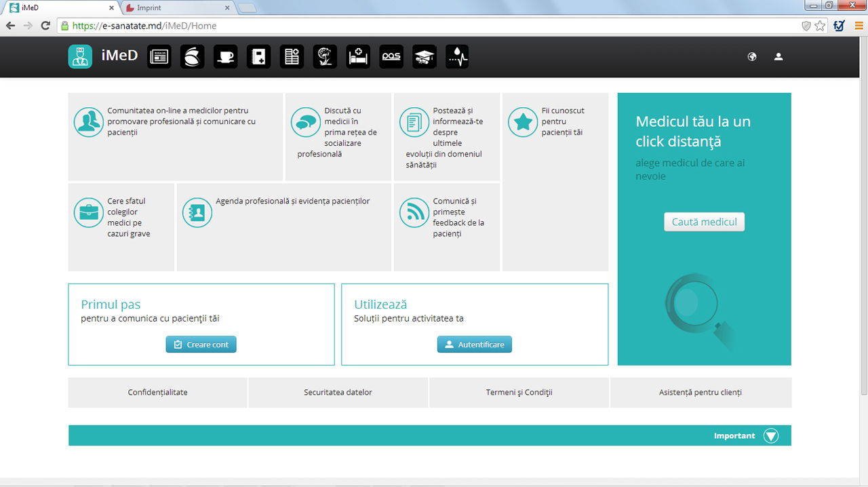868x487 pixels.
Task: Open the Chrome orange hamburger menu
Action: click(x=859, y=26)
